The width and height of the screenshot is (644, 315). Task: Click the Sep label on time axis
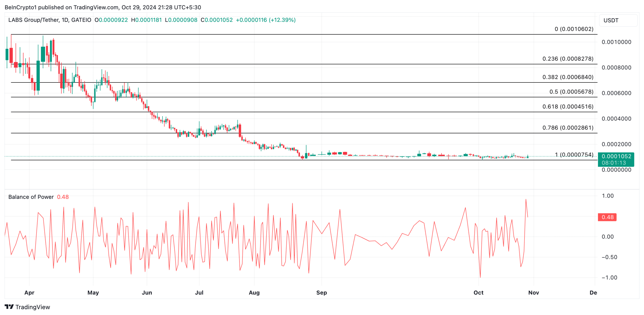tap(321, 292)
